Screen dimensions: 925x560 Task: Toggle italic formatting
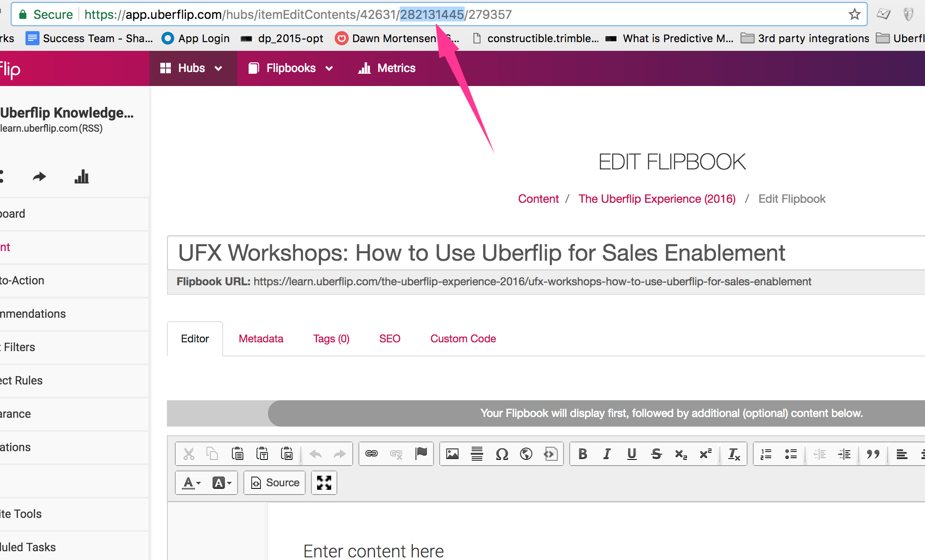607,454
